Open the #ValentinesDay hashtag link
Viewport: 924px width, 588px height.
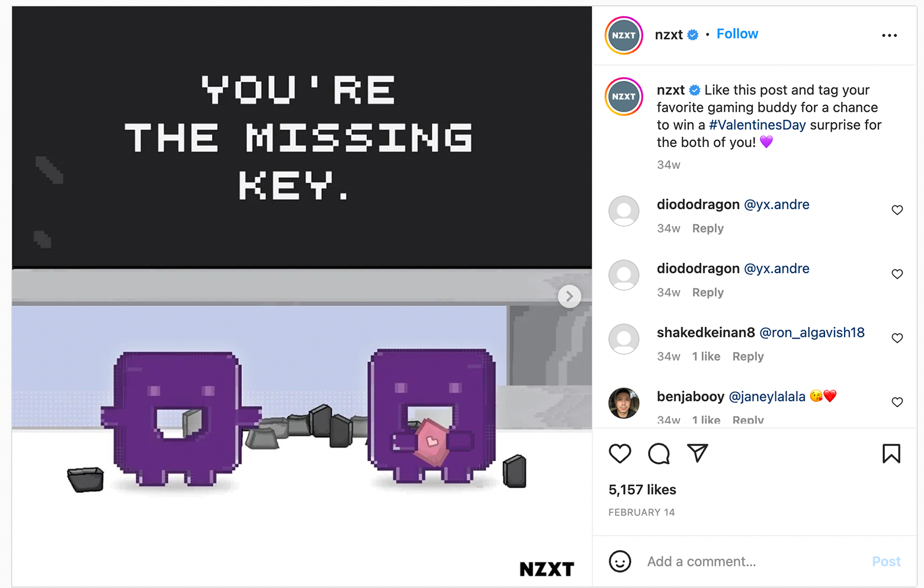[x=757, y=125]
